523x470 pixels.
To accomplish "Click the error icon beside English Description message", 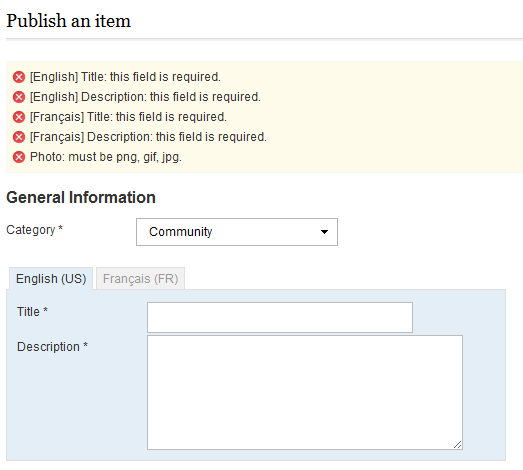I will tap(19, 97).
